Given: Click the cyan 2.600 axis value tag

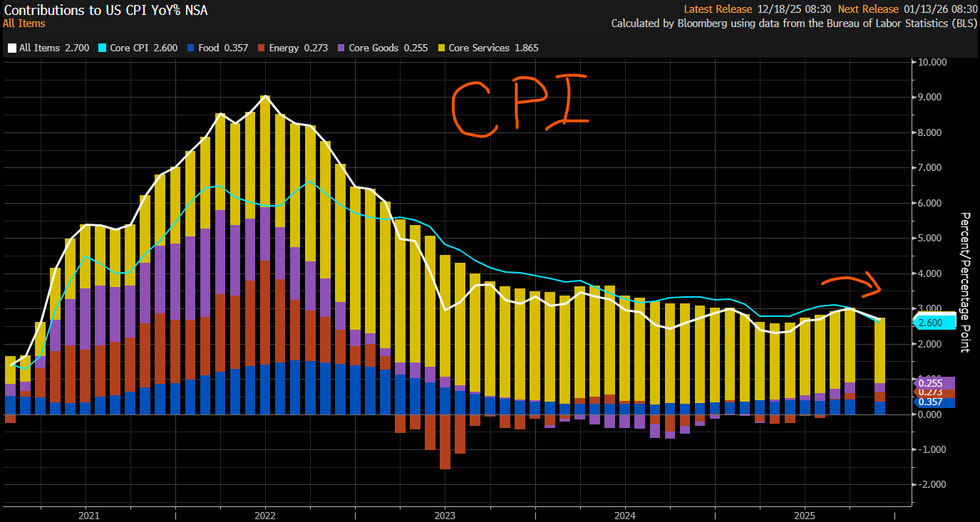Looking at the screenshot, I should [x=933, y=323].
